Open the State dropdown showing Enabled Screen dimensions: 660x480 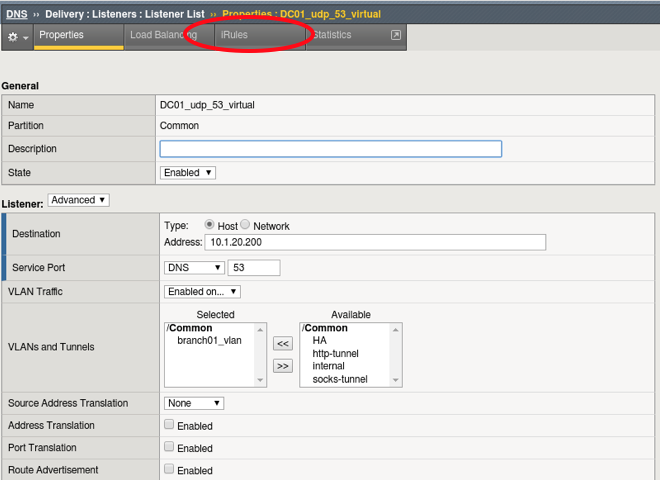point(188,173)
